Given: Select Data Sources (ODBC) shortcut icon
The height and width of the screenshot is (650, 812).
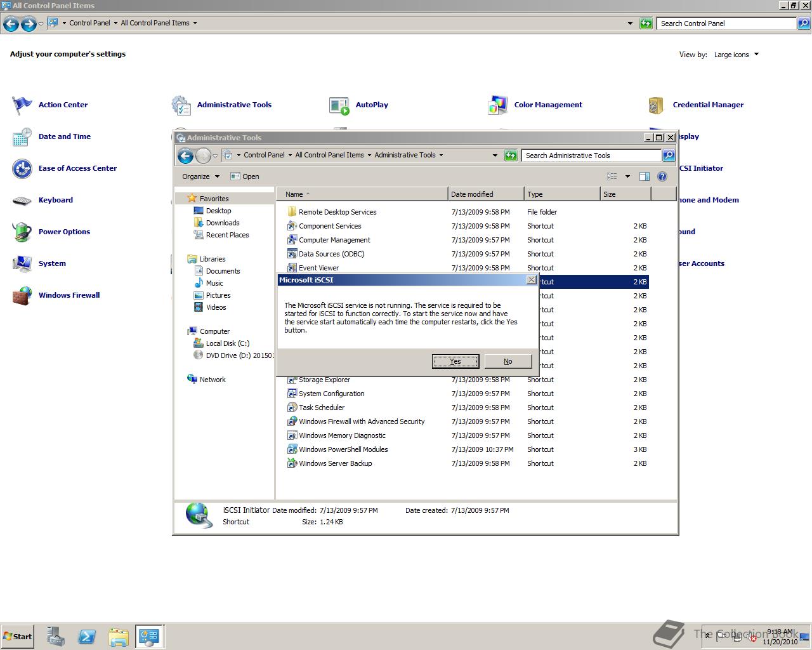Looking at the screenshot, I should pyautogui.click(x=292, y=254).
